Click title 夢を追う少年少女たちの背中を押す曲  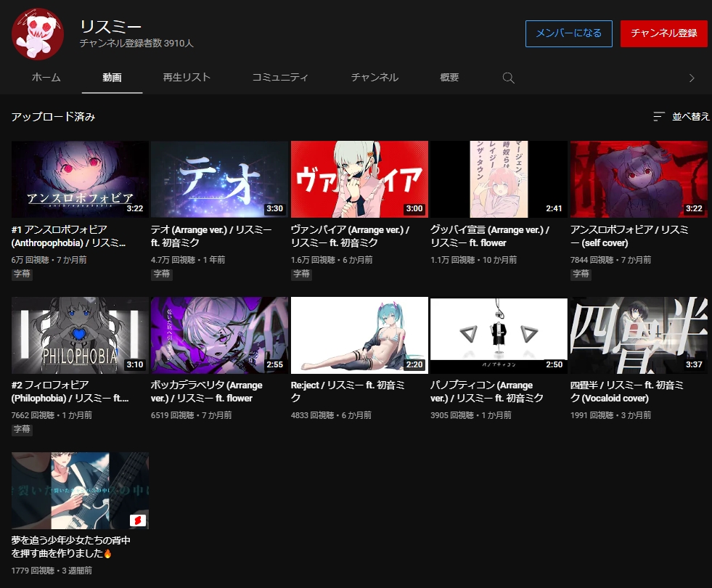click(71, 547)
